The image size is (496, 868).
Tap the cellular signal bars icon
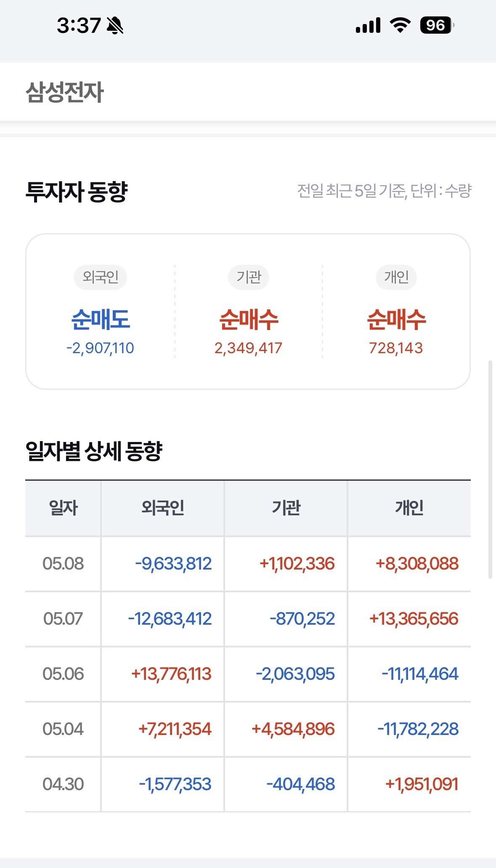pyautogui.click(x=368, y=25)
